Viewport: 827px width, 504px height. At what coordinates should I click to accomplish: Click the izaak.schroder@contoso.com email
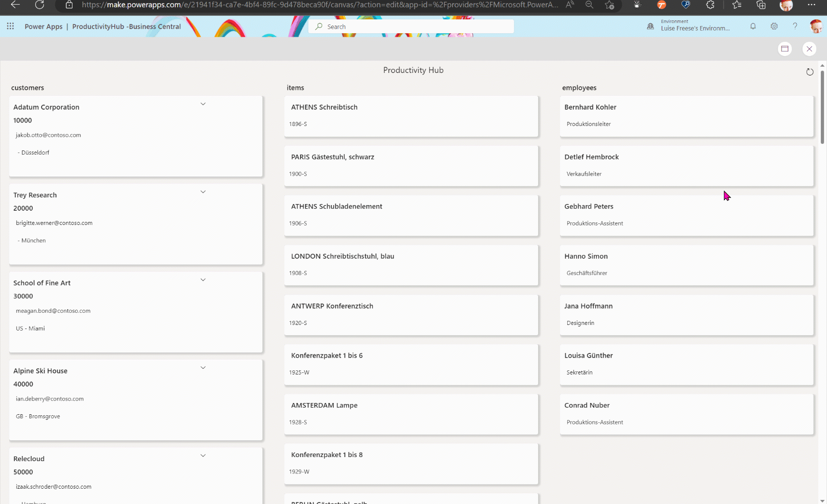click(x=54, y=487)
